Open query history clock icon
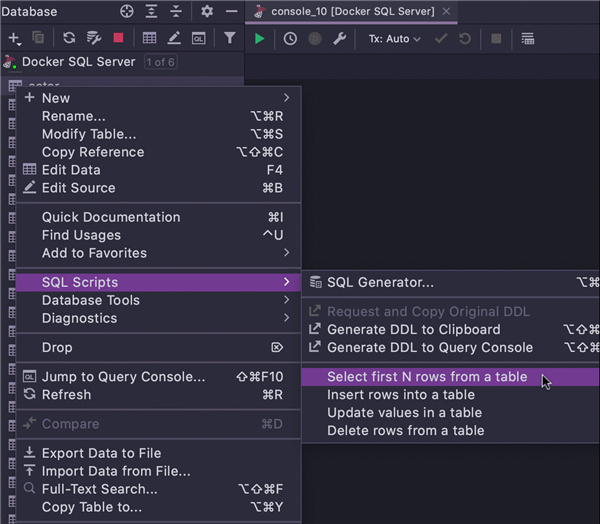 290,39
